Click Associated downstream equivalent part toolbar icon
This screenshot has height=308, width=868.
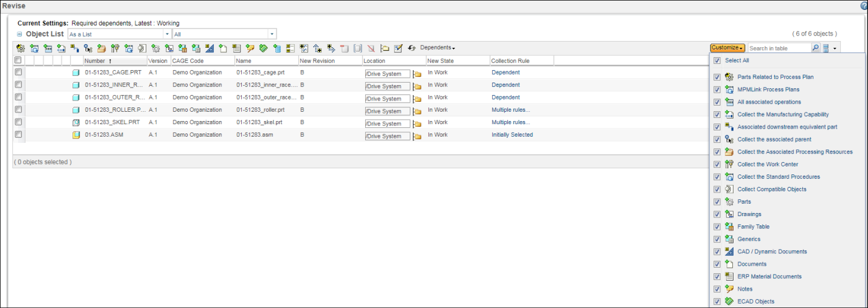[74, 48]
